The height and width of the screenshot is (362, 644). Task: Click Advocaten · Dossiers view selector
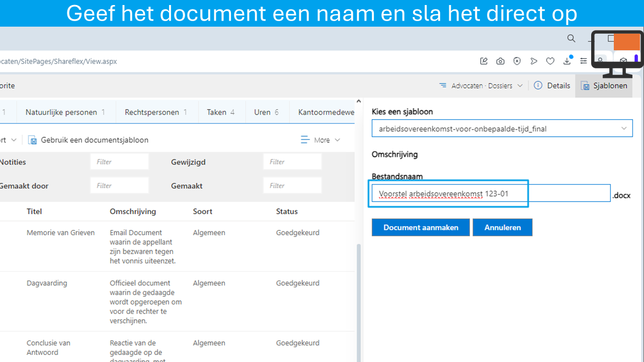pyautogui.click(x=481, y=85)
